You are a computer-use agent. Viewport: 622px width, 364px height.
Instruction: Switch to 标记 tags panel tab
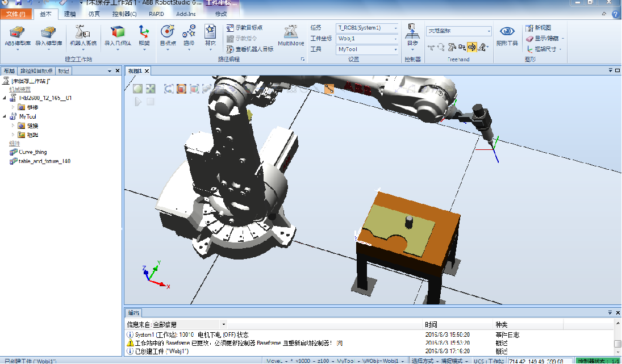[x=64, y=71]
